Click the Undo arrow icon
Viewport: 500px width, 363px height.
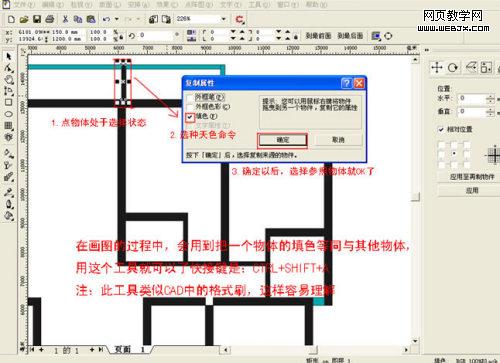coord(106,19)
